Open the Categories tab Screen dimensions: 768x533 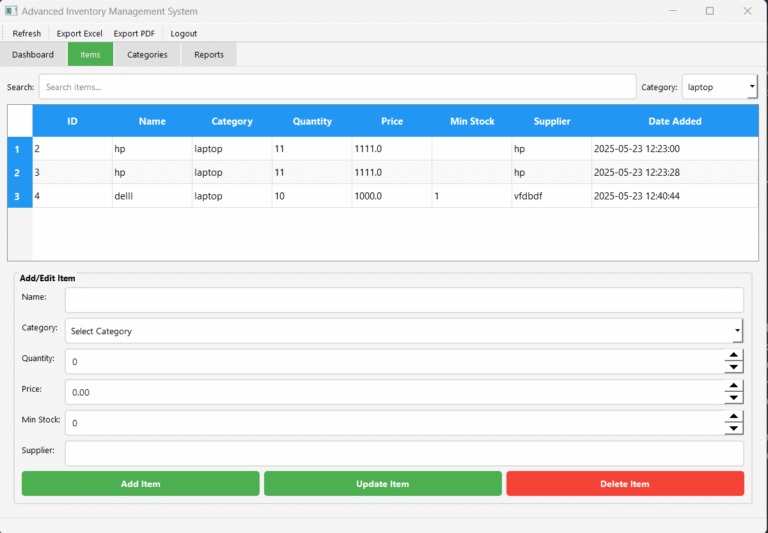click(x=147, y=55)
